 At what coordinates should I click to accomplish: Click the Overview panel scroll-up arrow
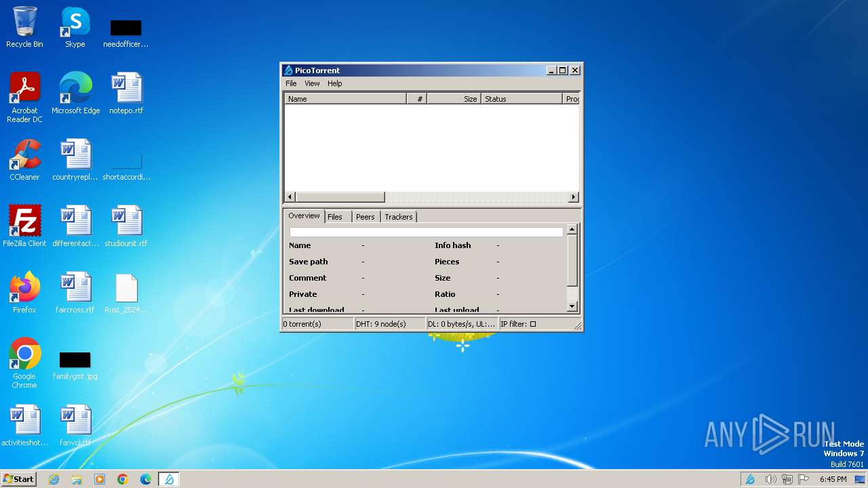(572, 230)
